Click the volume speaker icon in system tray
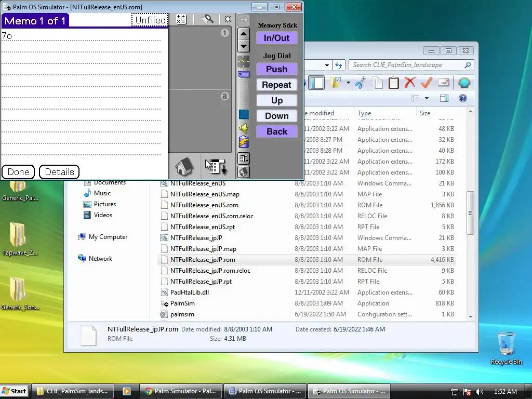This screenshot has height=399, width=532. pyautogui.click(x=480, y=392)
